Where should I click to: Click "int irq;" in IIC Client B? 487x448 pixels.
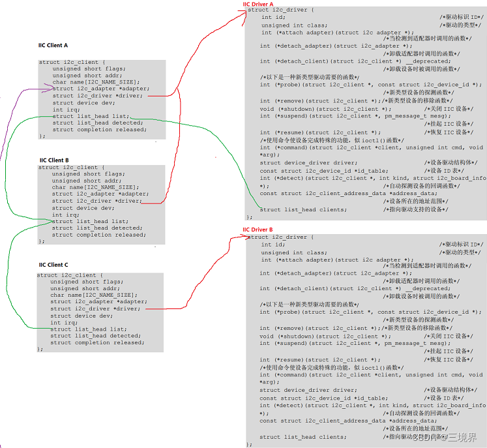pyautogui.click(x=66, y=215)
